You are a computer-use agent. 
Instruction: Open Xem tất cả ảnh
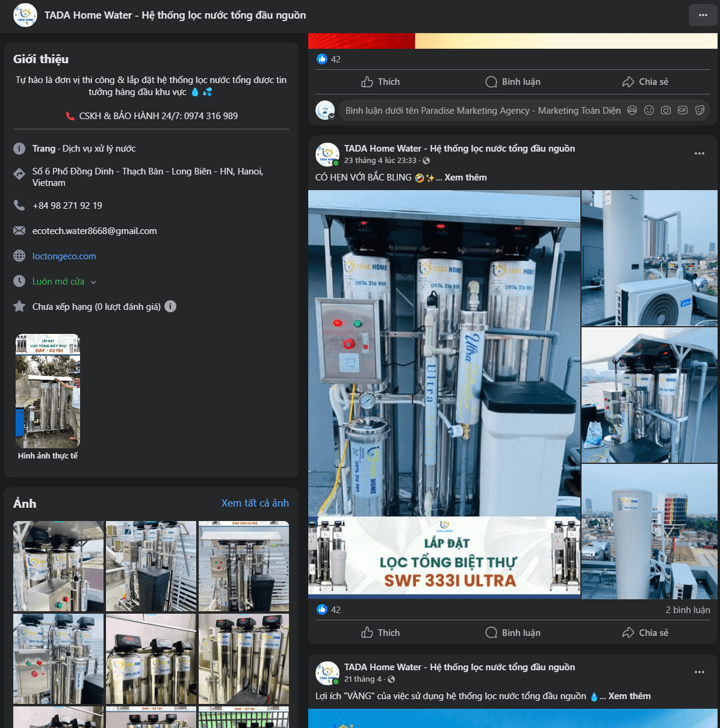tap(255, 503)
